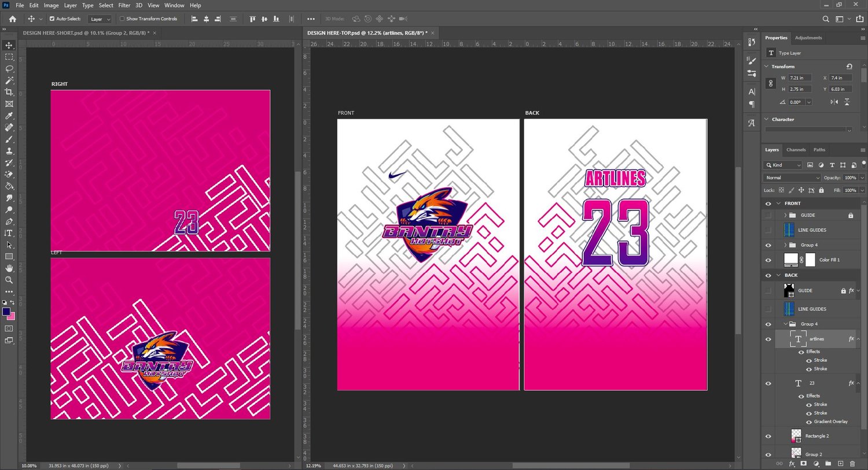The height and width of the screenshot is (470, 868).
Task: Open the Window menu
Action: tap(174, 5)
